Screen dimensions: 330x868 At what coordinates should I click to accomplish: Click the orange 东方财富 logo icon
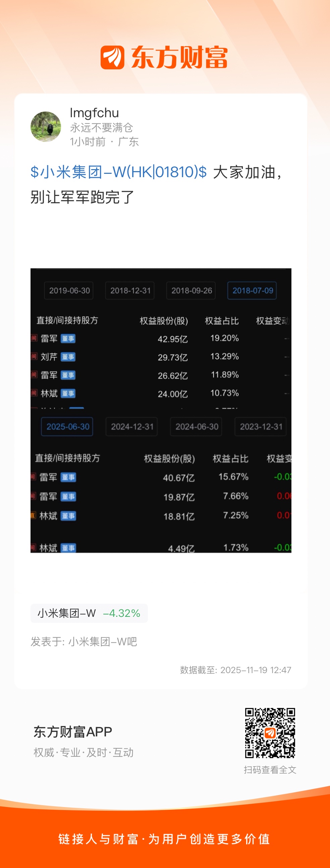tap(112, 58)
